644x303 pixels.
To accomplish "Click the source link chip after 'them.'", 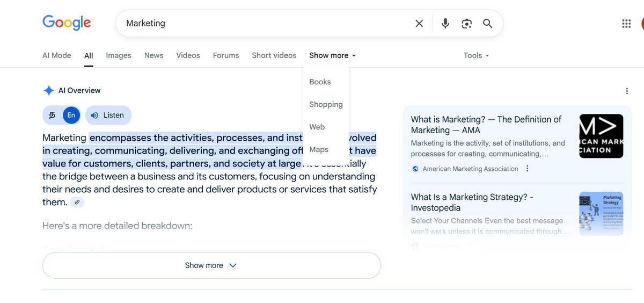I will tap(77, 202).
